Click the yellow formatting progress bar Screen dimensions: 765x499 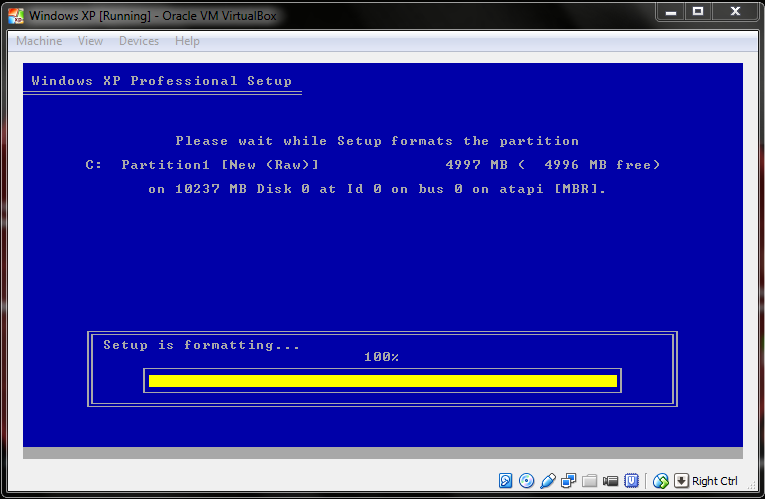point(382,381)
